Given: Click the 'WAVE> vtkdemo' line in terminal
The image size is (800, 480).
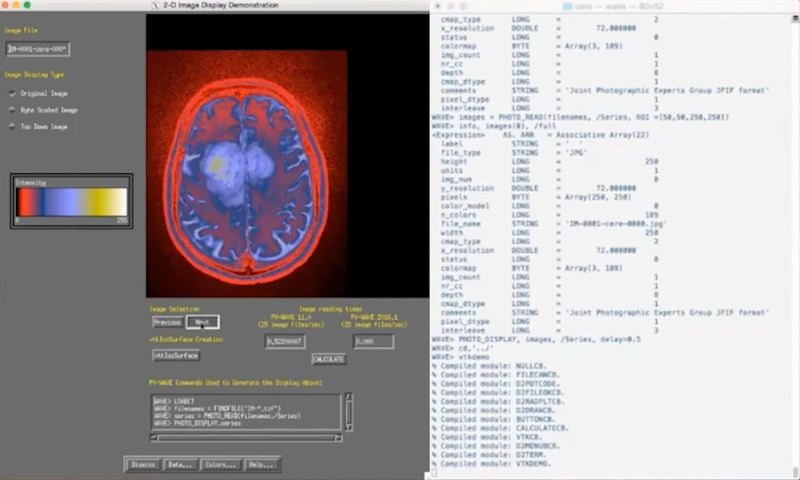Looking at the screenshot, I should (x=460, y=357).
